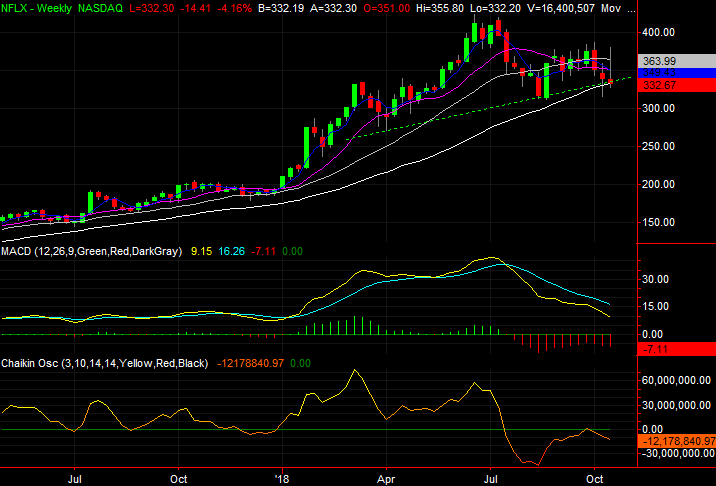Click the 400.00 price axis label
This screenshot has height=486, width=716.
pos(658,32)
